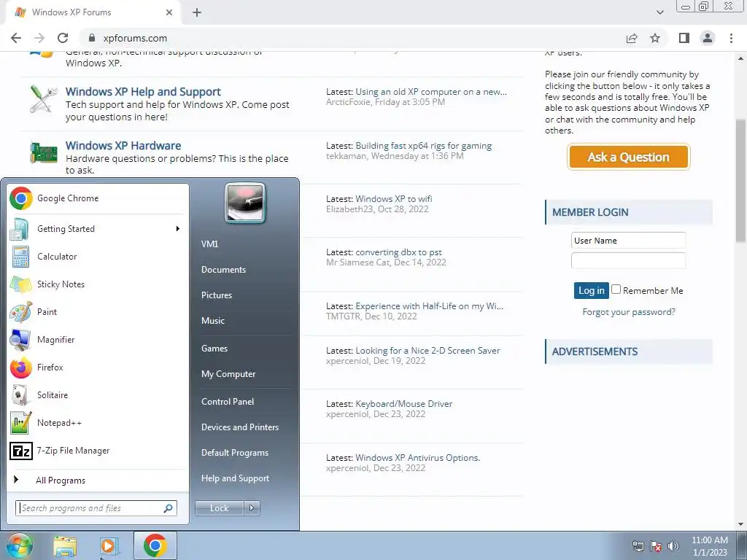Launch Calculator from the Start menu
The width and height of the screenshot is (747, 560).
pos(98,257)
